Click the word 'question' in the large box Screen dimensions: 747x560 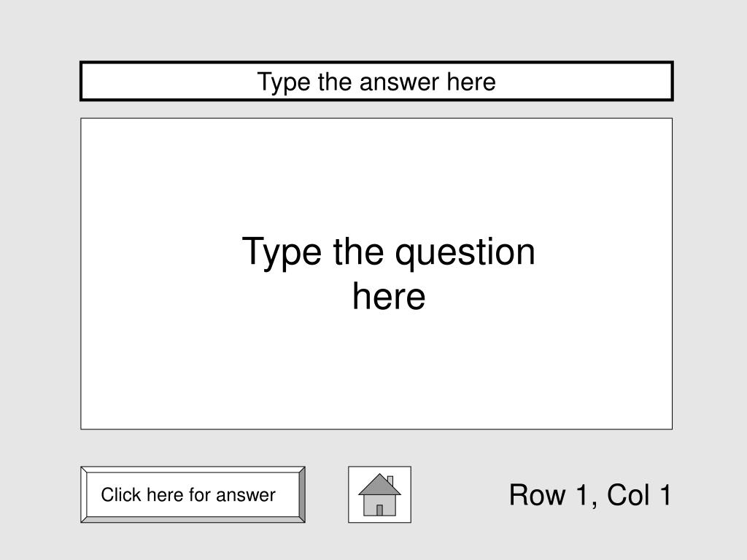(465, 252)
